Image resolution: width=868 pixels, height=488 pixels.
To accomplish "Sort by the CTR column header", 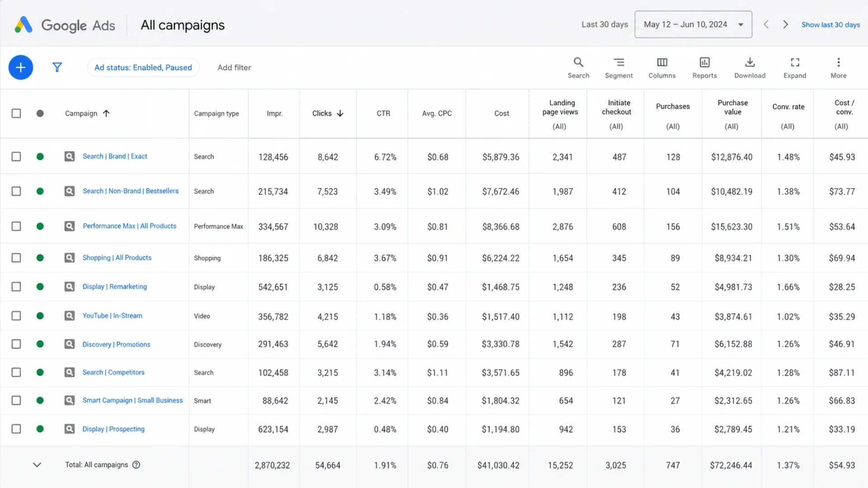I will tap(383, 113).
